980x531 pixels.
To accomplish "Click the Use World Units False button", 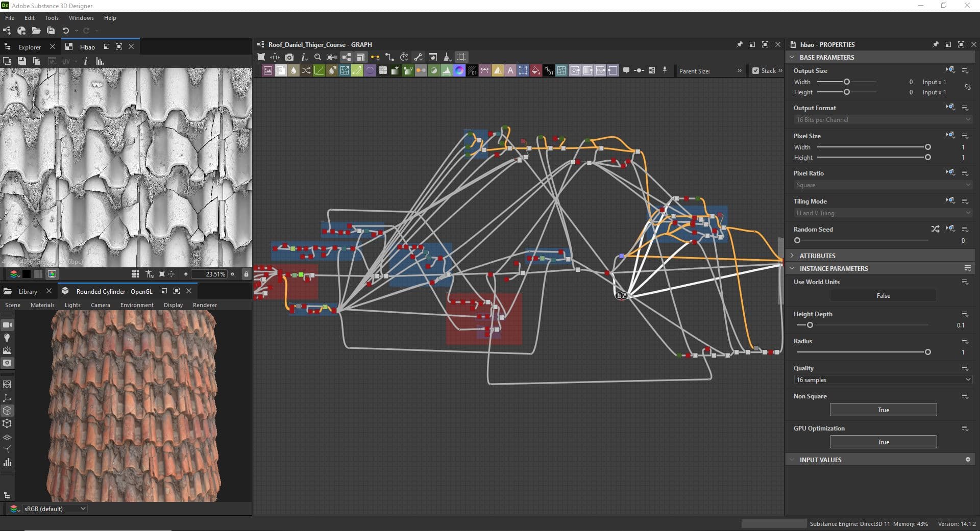I will 883,296.
